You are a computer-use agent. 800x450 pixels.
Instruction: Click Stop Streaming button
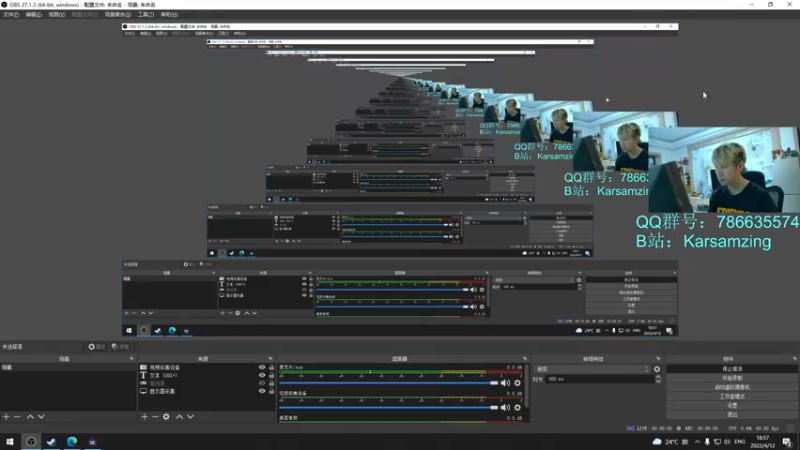click(x=732, y=369)
